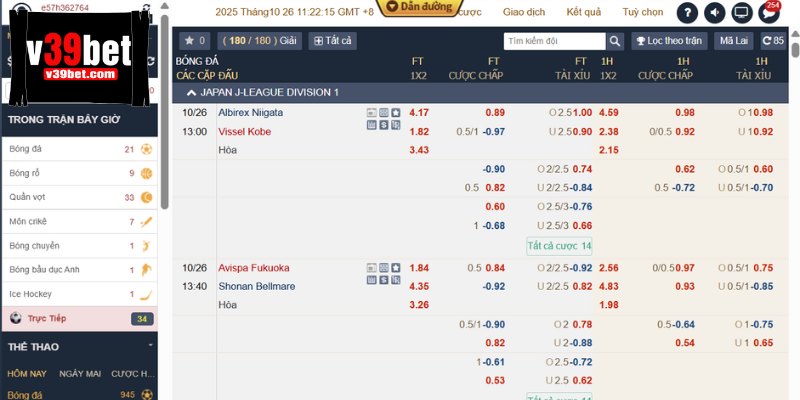Screen dimensions: 800x400
Task: Select Quần vợt tennis in live list
Action: point(80,197)
